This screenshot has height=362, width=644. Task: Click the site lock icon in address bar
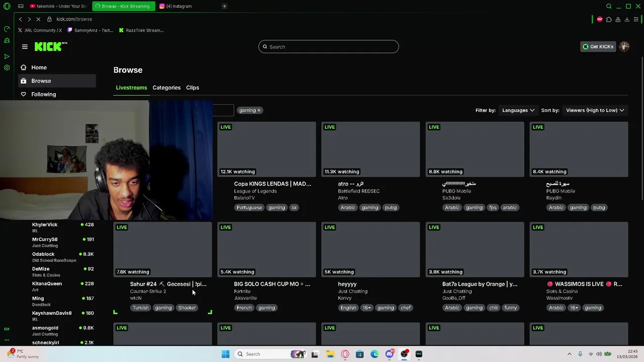tap(49, 19)
